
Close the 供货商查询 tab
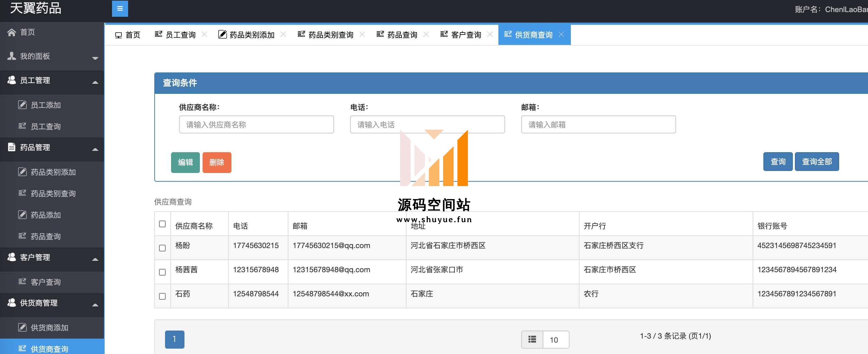click(x=561, y=34)
